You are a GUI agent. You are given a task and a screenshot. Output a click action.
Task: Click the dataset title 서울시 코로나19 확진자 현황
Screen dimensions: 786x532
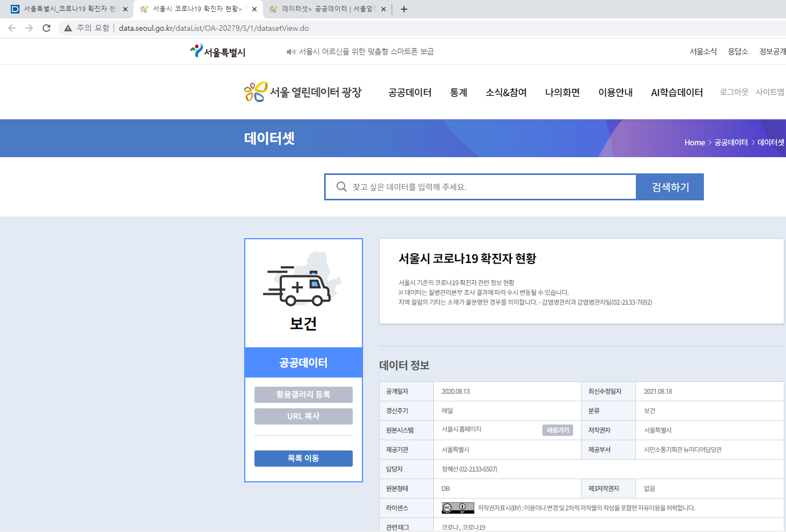coord(467,259)
